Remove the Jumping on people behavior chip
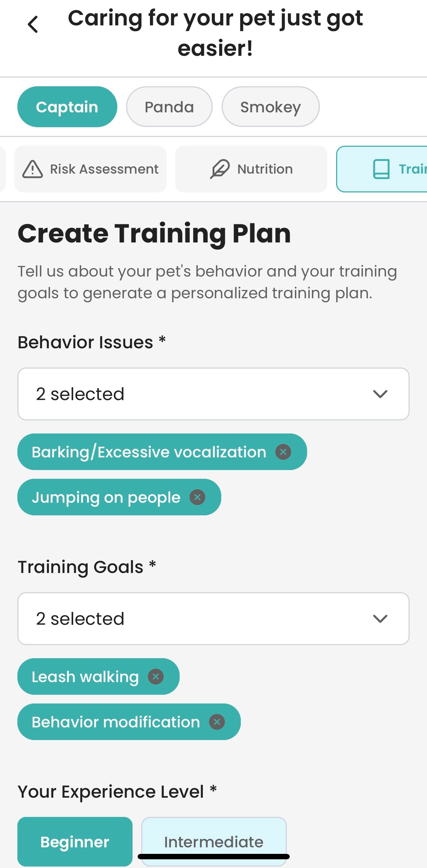This screenshot has height=868, width=427. pyautogui.click(x=198, y=497)
